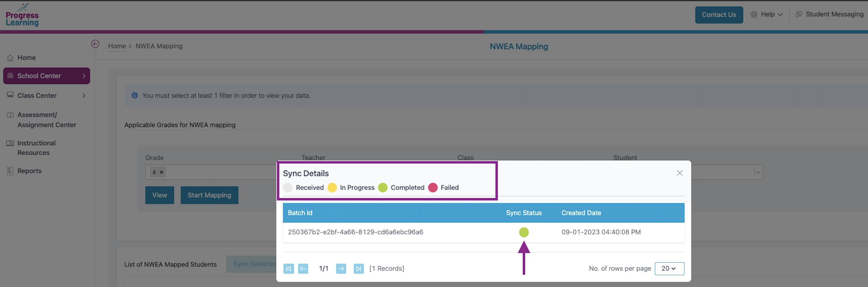This screenshot has height=287, width=868.
Task: Follow the Home breadcrumb link
Action: 117,46
